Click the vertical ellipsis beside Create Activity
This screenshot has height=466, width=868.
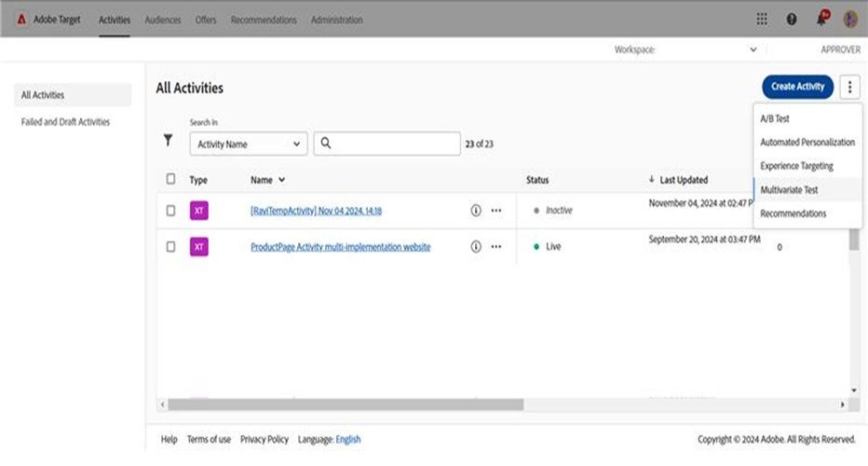(849, 87)
